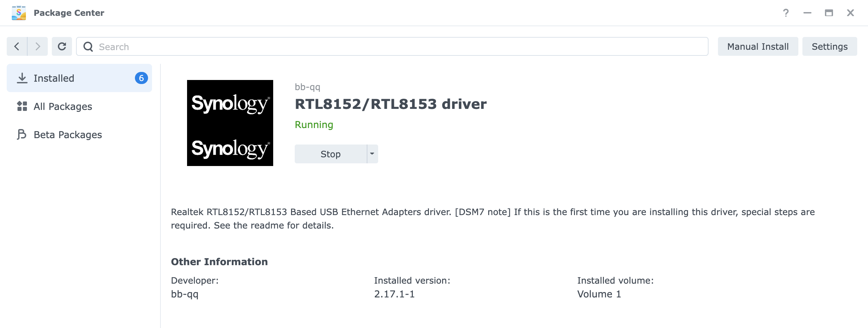Open the Stop button dropdown arrow
868x328 pixels.
coord(372,154)
